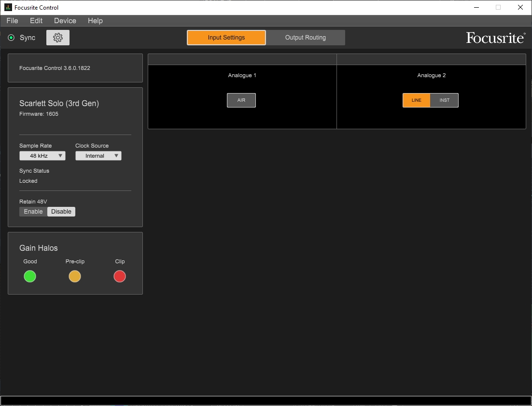Select LINE mode for Analogue 2
The image size is (532, 406).
[x=416, y=100]
